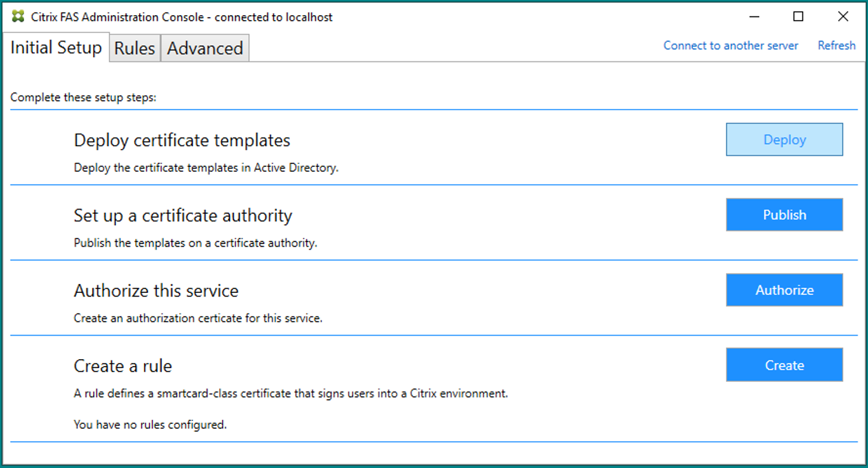868x468 pixels.
Task: Click the Citrix FAS icon in title bar
Action: pyautogui.click(x=18, y=17)
